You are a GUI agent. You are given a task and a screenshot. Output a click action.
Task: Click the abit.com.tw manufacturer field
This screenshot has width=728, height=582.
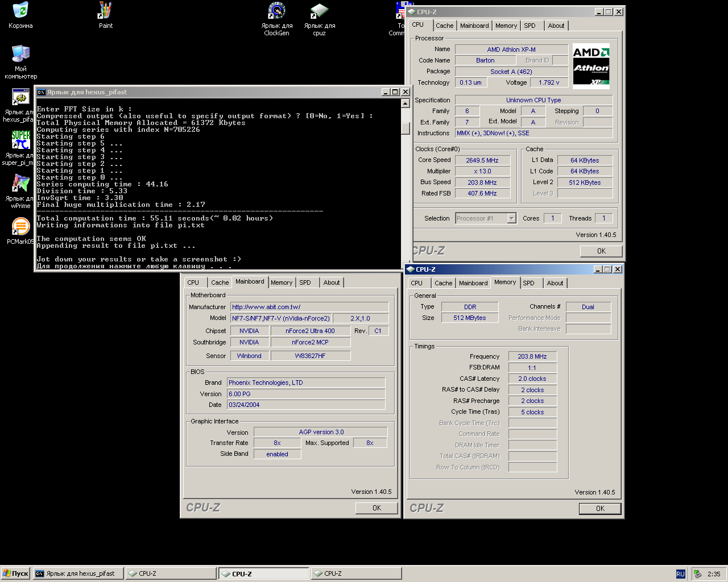point(309,307)
